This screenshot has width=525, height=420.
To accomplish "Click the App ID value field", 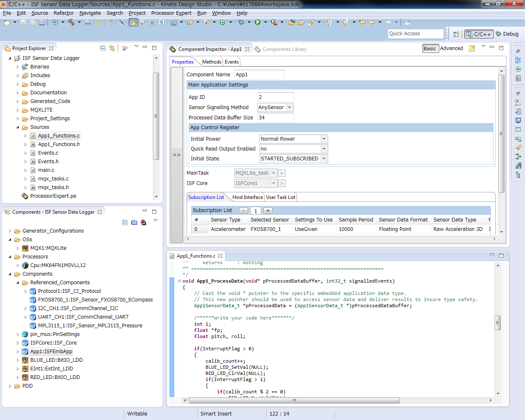I will (x=275, y=97).
